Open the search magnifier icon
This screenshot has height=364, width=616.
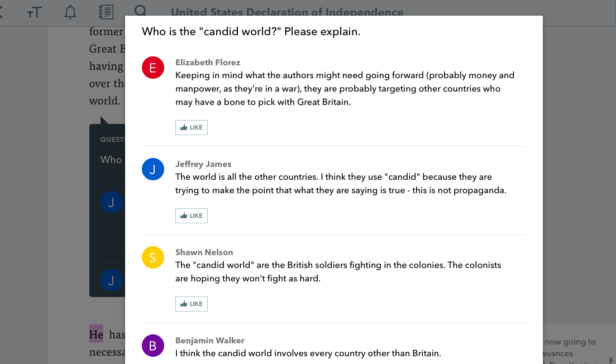(x=140, y=10)
